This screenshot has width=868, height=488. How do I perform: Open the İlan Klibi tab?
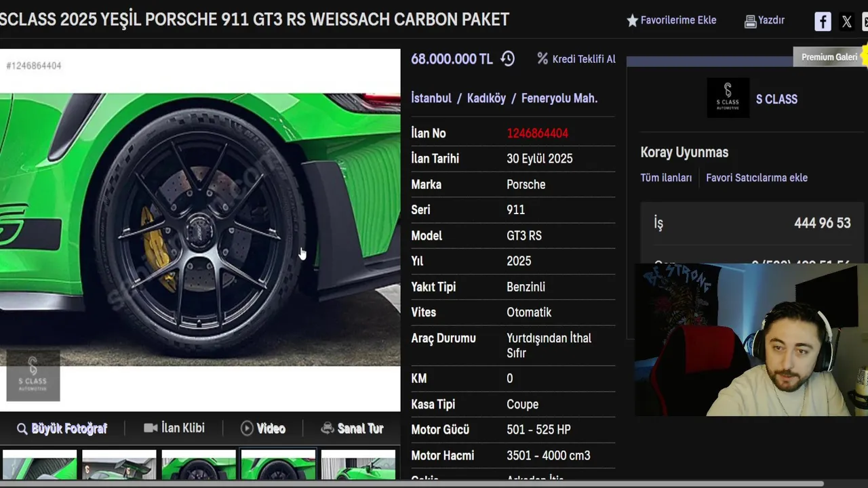tap(174, 428)
